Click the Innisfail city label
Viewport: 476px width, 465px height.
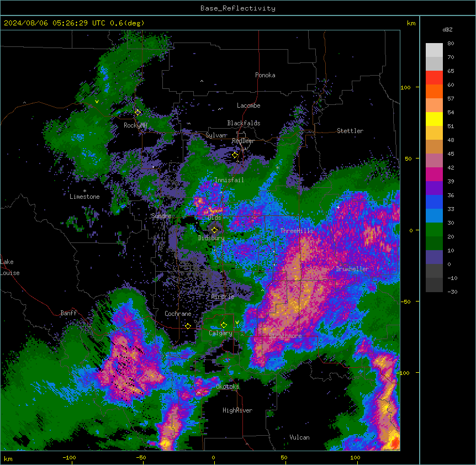coord(229,180)
